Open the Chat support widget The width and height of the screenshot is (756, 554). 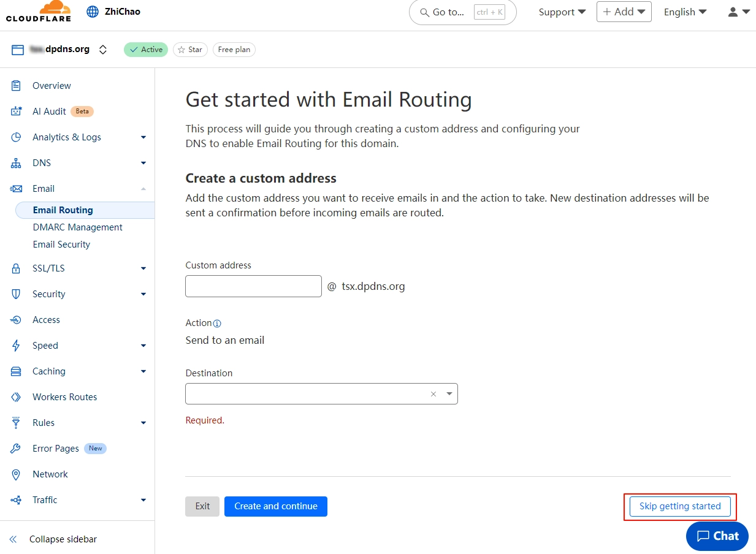click(x=716, y=536)
